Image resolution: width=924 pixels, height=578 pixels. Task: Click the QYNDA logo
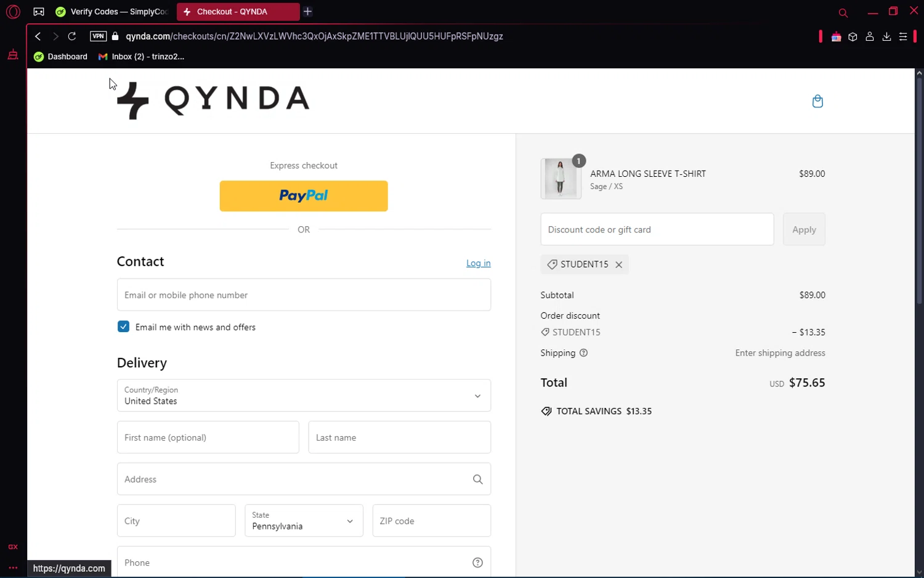click(x=213, y=99)
